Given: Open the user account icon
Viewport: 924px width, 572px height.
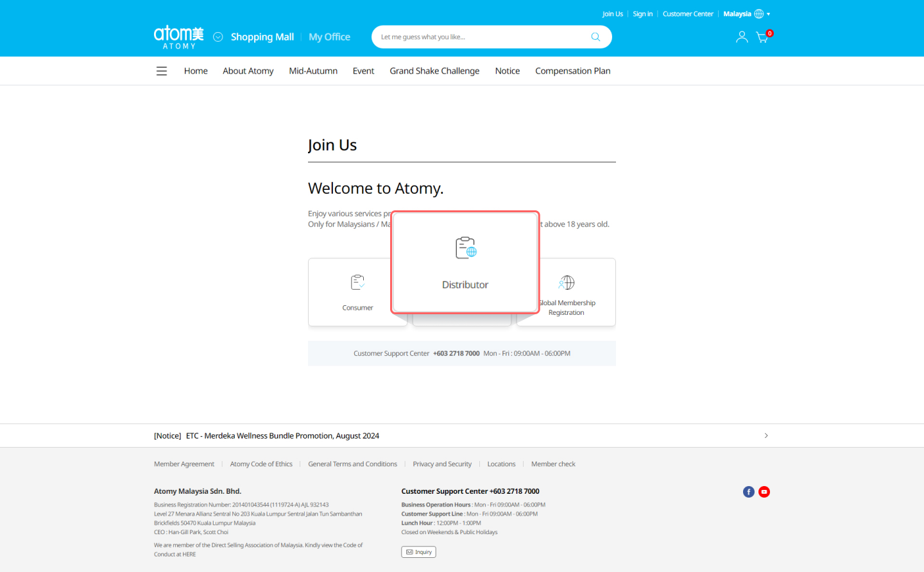Looking at the screenshot, I should pyautogui.click(x=742, y=37).
